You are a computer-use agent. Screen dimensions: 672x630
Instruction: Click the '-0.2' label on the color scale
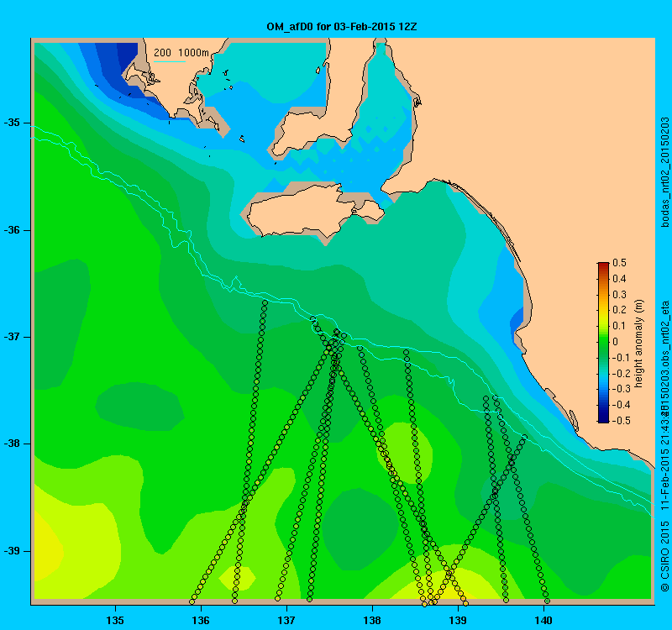(x=621, y=373)
